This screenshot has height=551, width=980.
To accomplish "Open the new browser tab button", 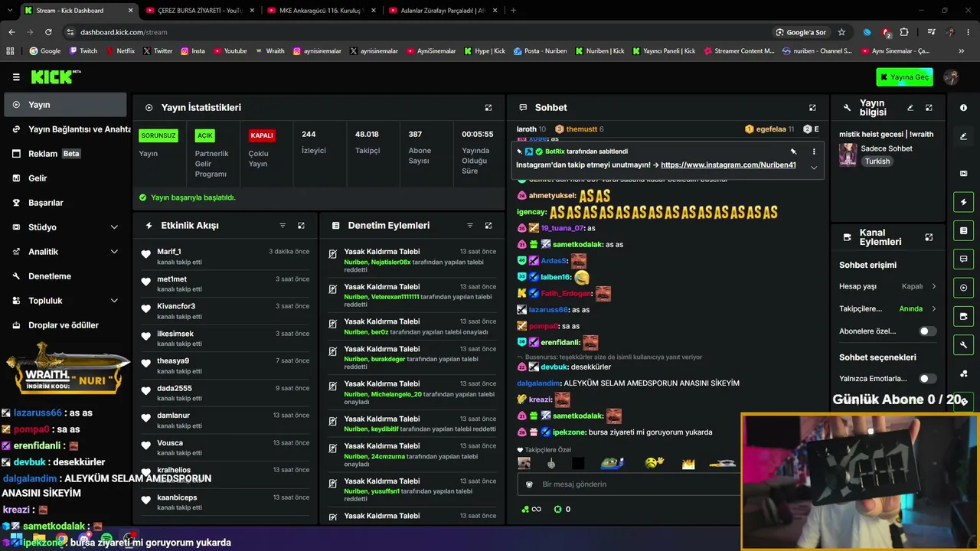I will [x=513, y=11].
